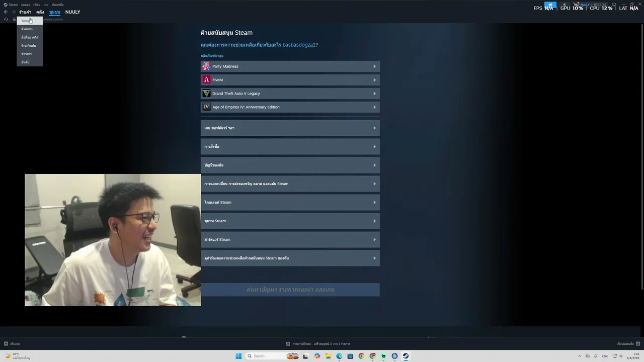The width and height of the screenshot is (644, 362).
Task: Open Steam from the Windows taskbar
Action: (406, 356)
